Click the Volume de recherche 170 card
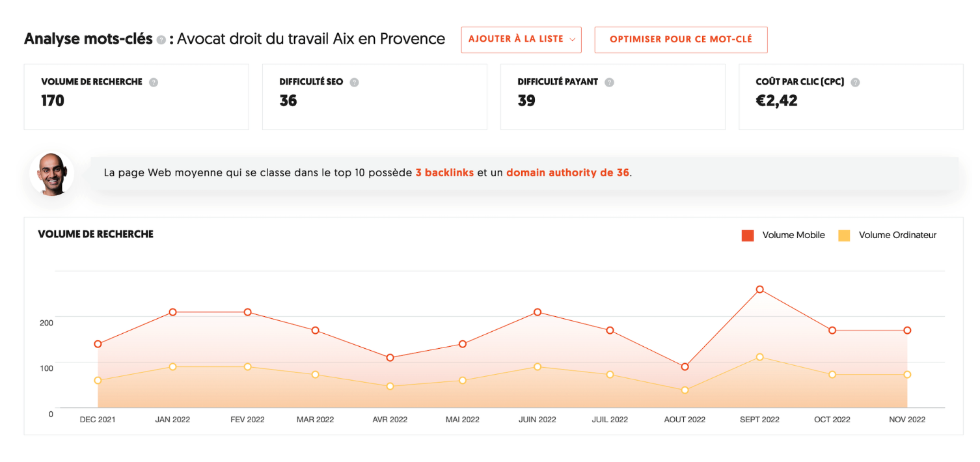This screenshot has height=462, width=980. 137,97
